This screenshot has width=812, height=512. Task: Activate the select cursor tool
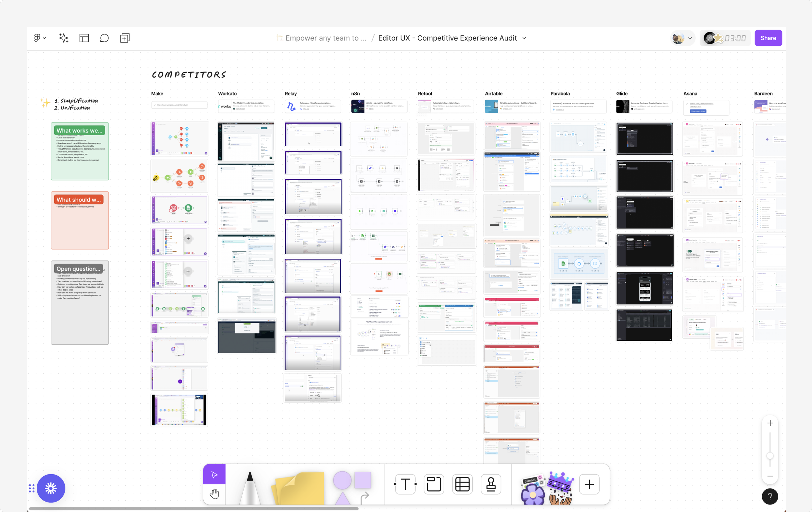click(x=214, y=475)
